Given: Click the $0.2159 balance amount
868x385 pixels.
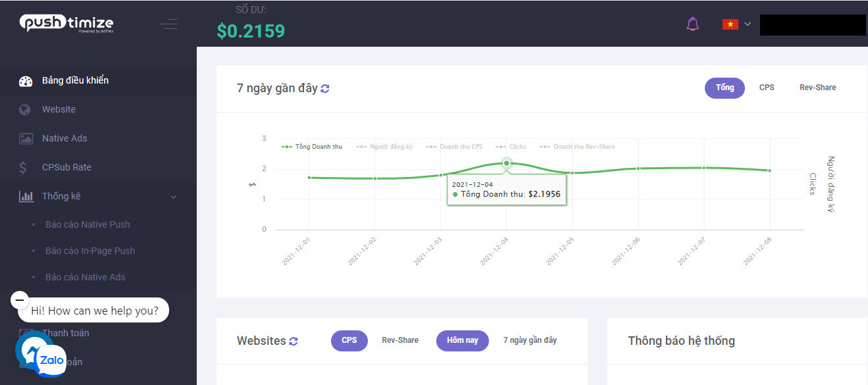Looking at the screenshot, I should (251, 31).
